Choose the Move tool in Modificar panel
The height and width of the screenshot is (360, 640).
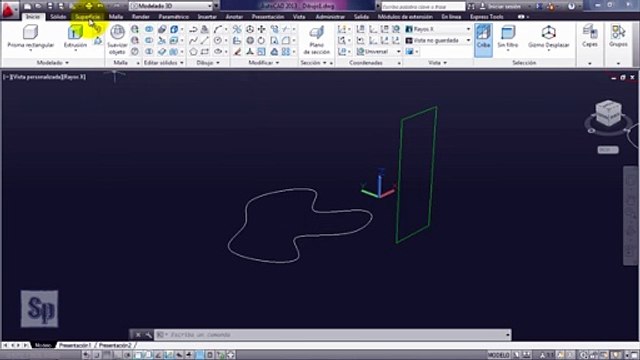pos(261,29)
